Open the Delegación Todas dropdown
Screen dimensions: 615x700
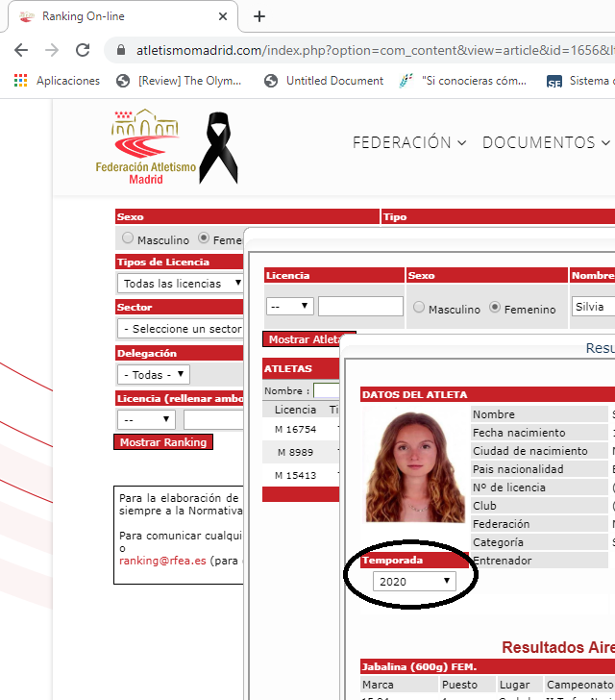click(x=154, y=375)
